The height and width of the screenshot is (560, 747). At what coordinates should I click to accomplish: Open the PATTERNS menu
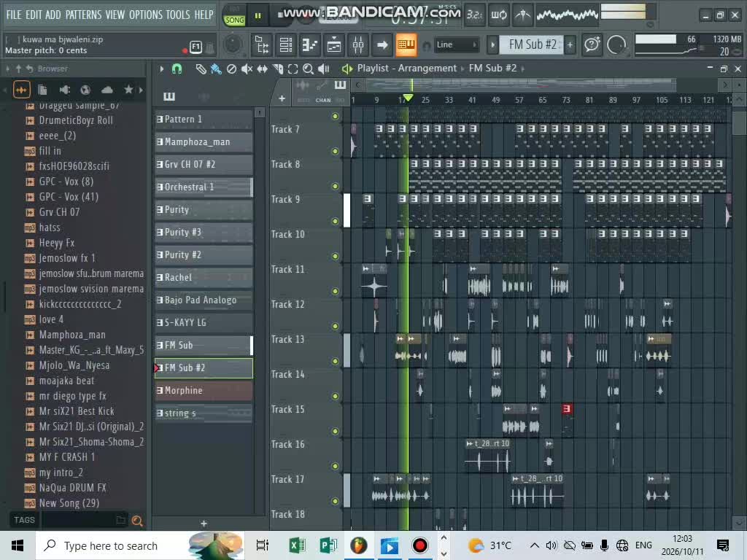point(83,15)
